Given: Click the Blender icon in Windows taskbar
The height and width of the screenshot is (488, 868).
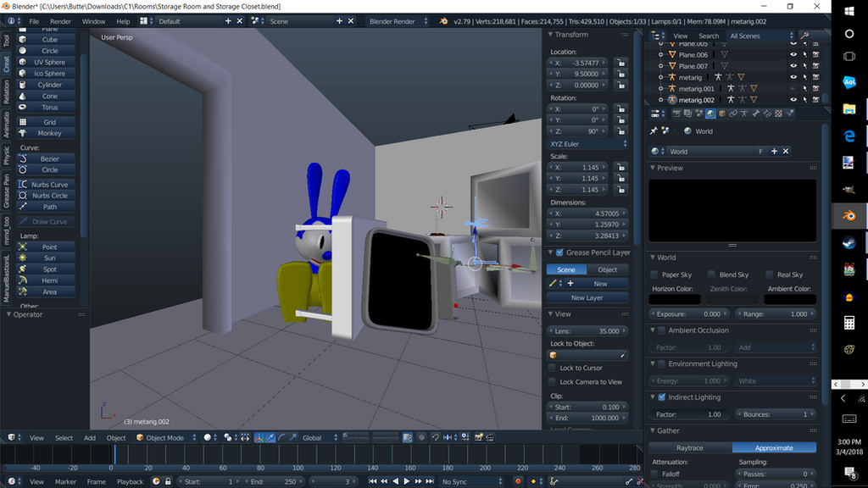Looking at the screenshot, I should pos(849,216).
